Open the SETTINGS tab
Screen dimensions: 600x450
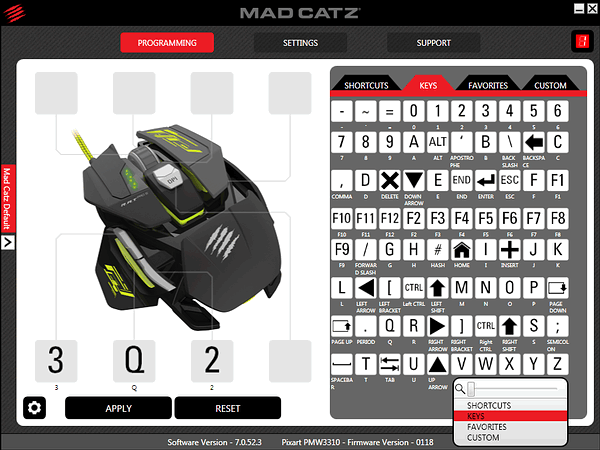(300, 43)
